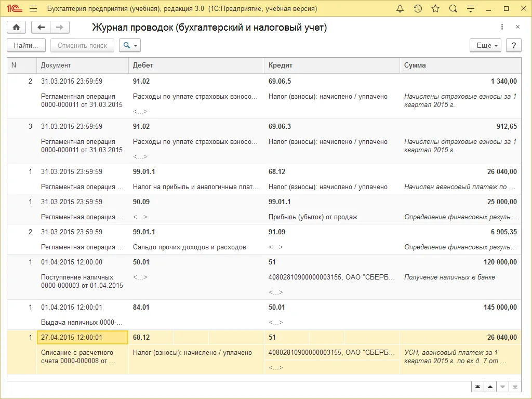Image resolution: width=532 pixels, height=399 pixels.
Task: Open favorites star icon
Action: [x=435, y=9]
